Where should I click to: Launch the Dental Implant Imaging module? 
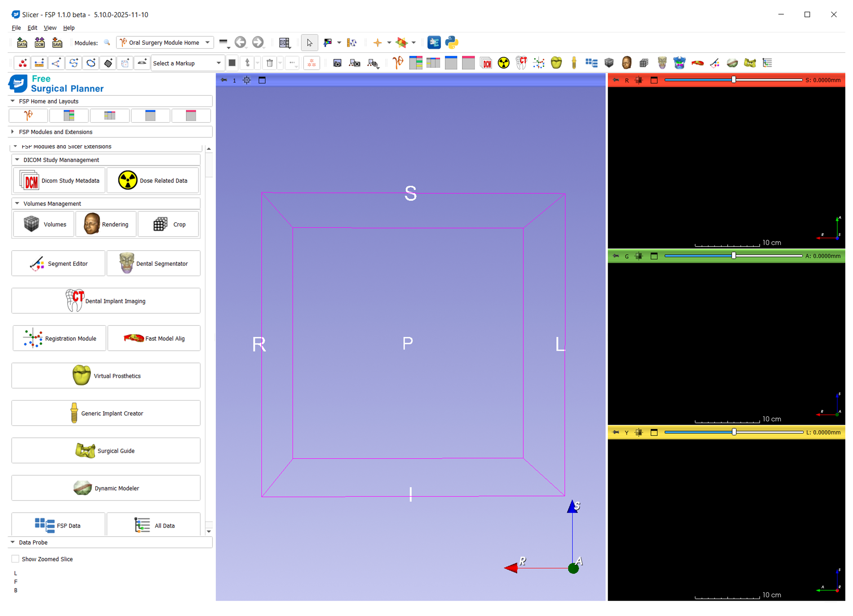[106, 301]
